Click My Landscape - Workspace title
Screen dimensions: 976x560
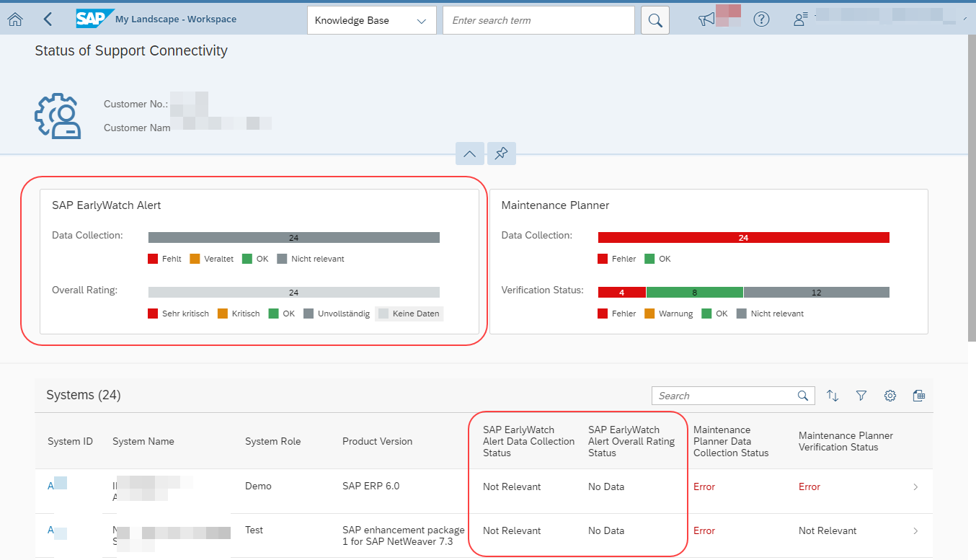(176, 19)
